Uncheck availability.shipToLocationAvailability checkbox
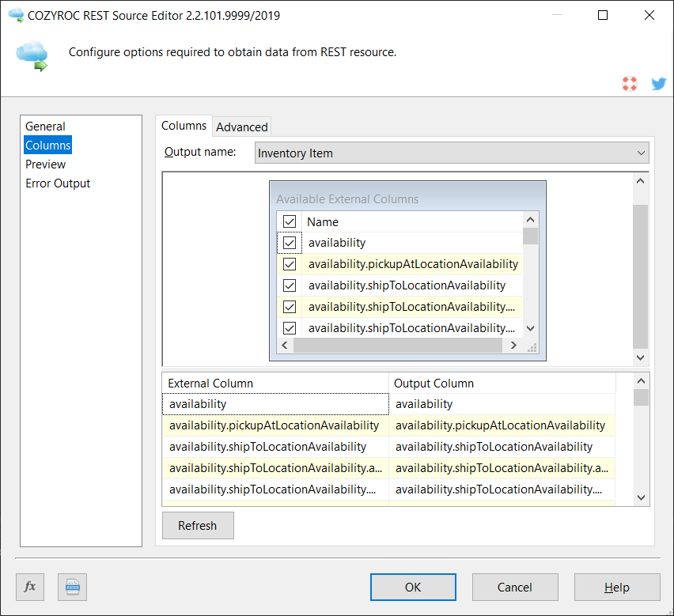Viewport: 674px width, 616px height. (290, 285)
